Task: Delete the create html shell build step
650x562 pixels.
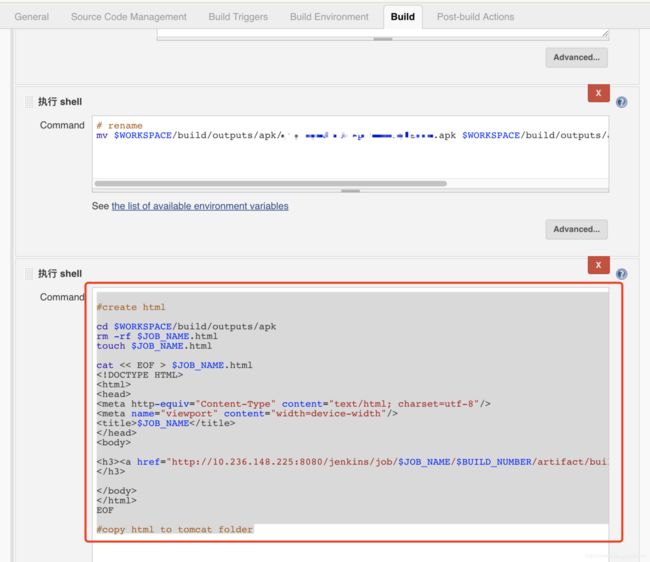Action: point(598,265)
